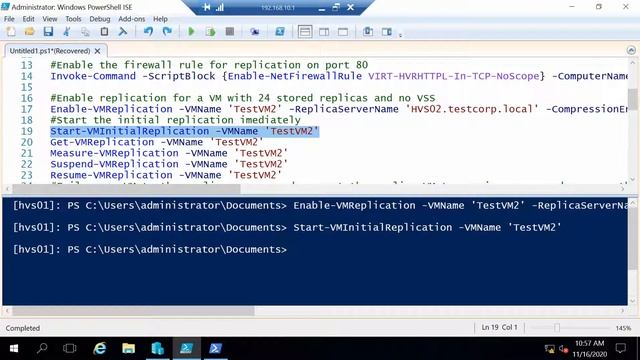Open Server Manager from taskbar
This screenshot has height=360, width=640.
(158, 348)
